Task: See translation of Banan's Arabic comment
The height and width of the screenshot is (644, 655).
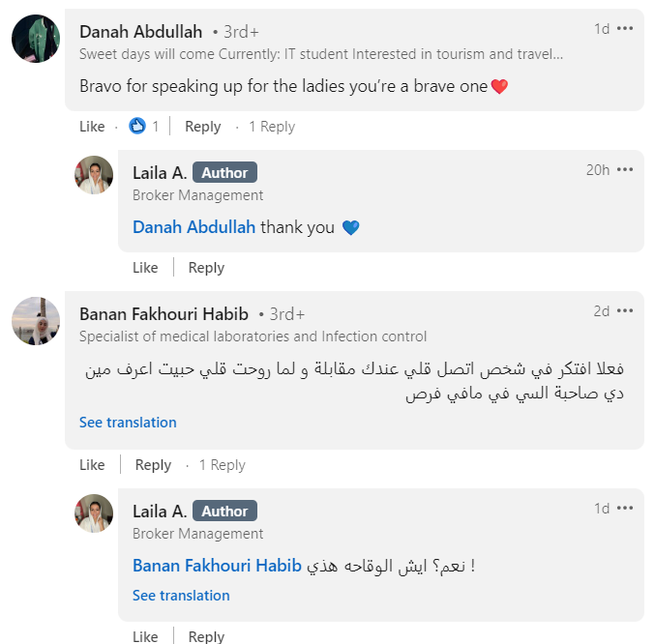Action: click(x=128, y=423)
